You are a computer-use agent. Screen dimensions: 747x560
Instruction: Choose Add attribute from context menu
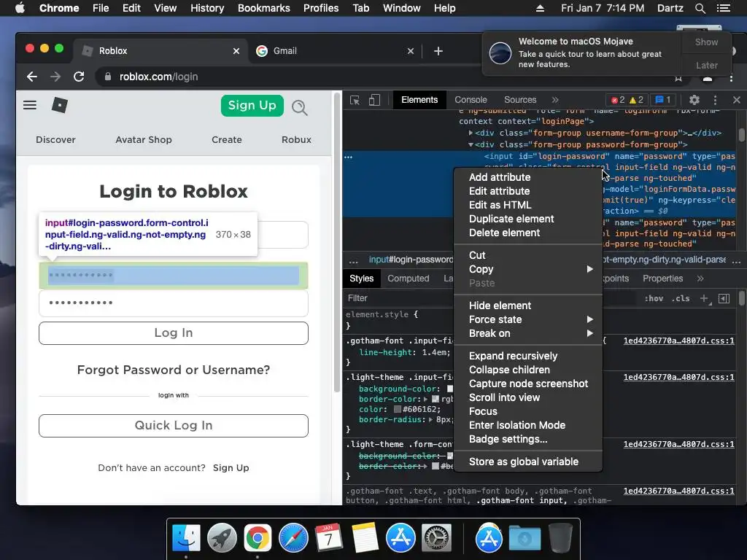pyautogui.click(x=528, y=177)
